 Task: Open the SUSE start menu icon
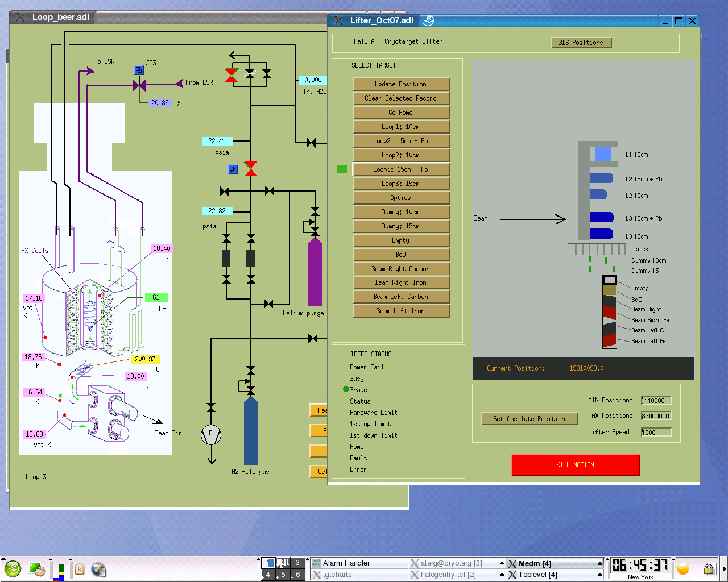point(13,569)
